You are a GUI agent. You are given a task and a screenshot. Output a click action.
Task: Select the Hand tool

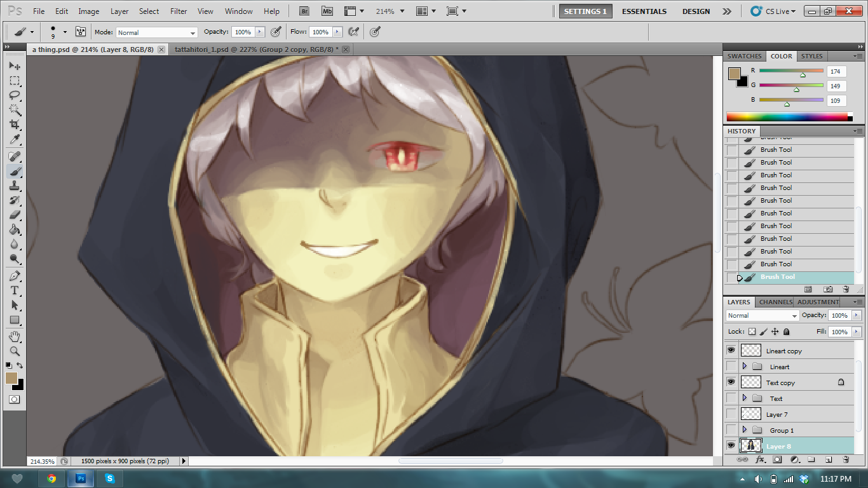(15, 335)
